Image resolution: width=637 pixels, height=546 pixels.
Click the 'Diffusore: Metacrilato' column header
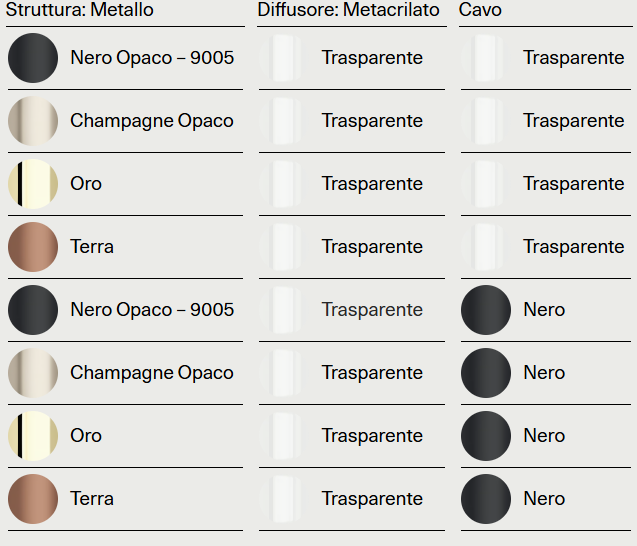pos(348,10)
